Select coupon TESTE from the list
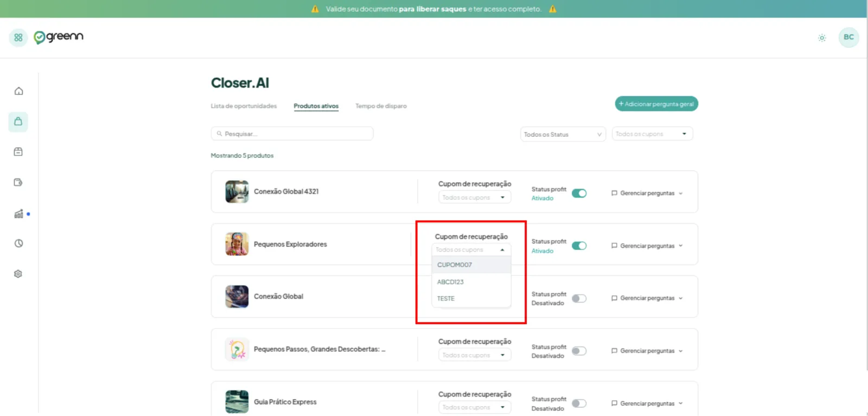This screenshot has height=416, width=868. pyautogui.click(x=471, y=299)
